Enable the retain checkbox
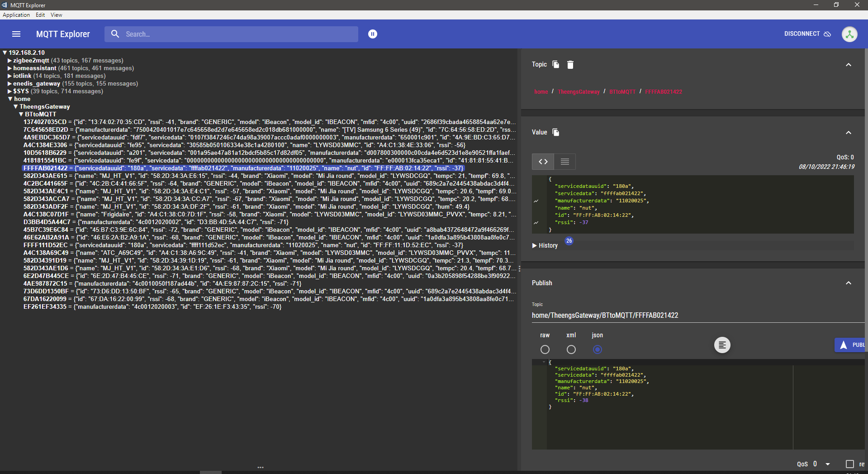The image size is (868, 474). 849,464
